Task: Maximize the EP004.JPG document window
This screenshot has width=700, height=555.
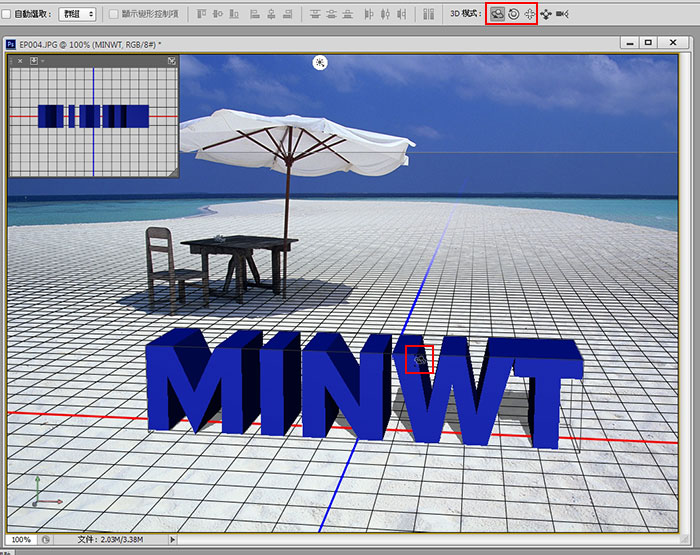Action: click(x=648, y=43)
